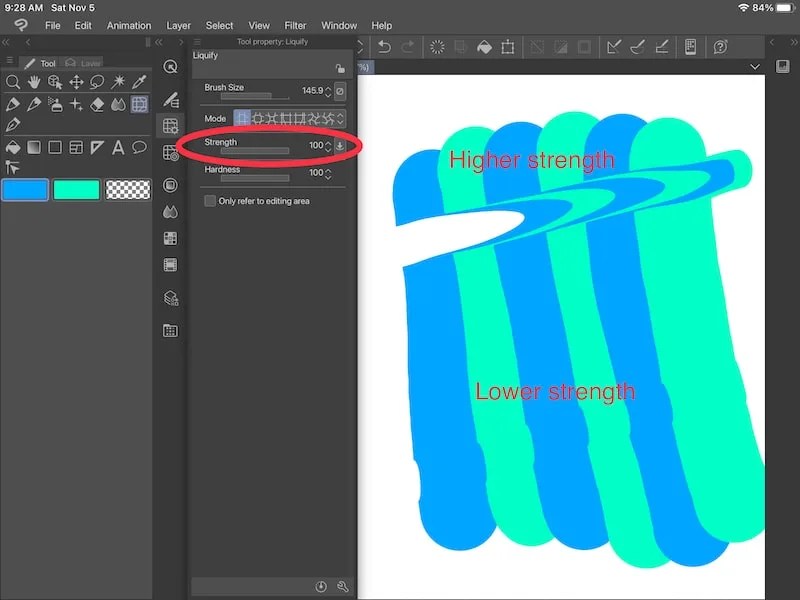Select the Auto select magic wand tool
This screenshot has width=800, height=600.
(x=120, y=83)
